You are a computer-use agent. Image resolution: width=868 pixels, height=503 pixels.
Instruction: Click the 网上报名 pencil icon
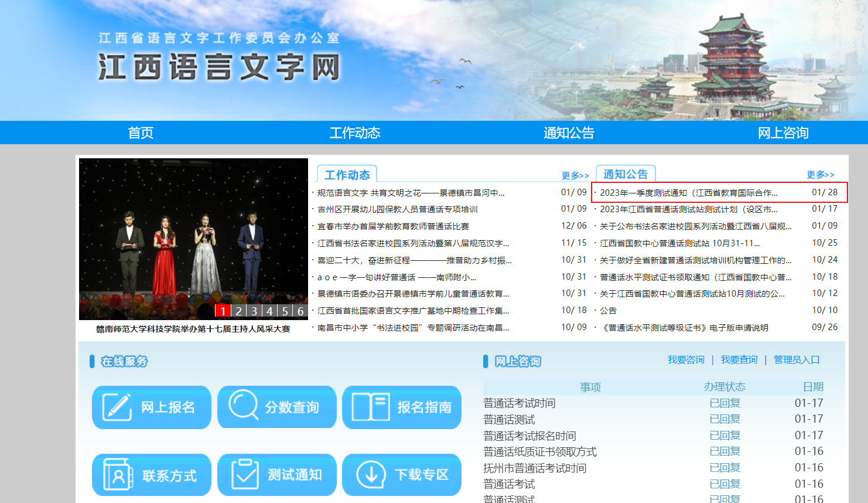click(117, 407)
